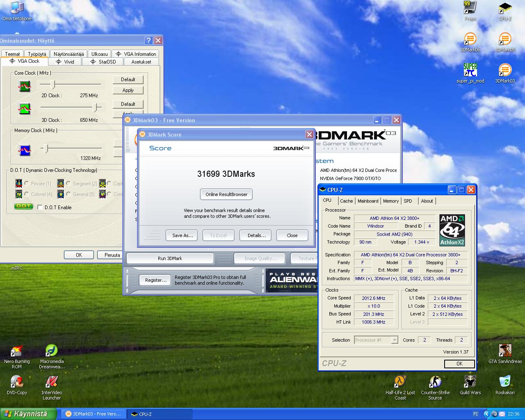Open the About tab in CPU-Z
Screen dimensions: 525x420
(x=427, y=201)
